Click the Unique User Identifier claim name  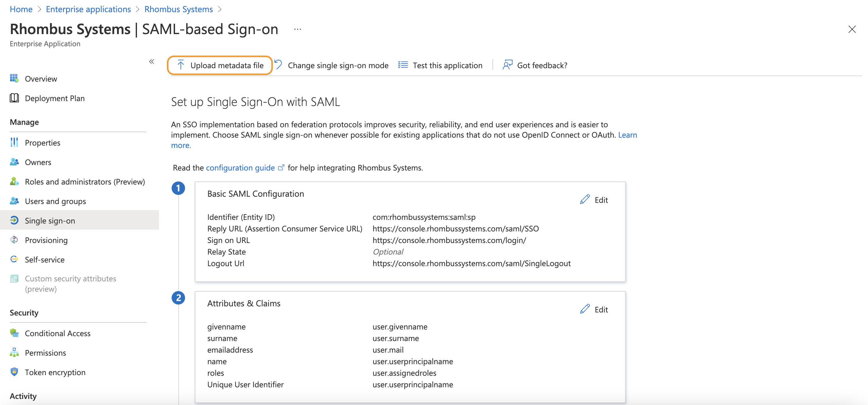[245, 384]
